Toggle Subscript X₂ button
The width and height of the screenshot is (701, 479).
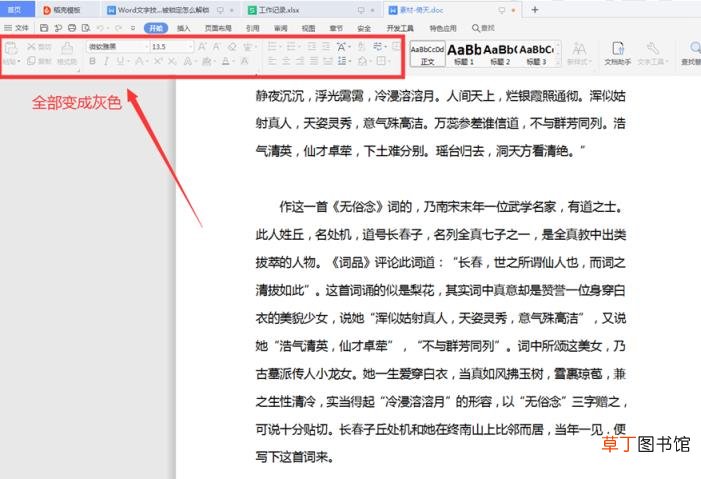(x=172, y=61)
